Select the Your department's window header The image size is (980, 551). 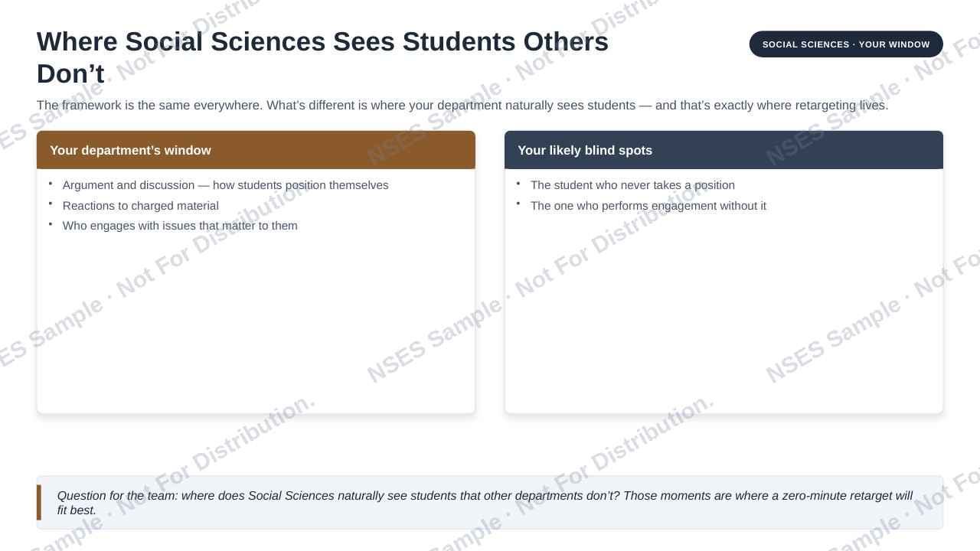tap(256, 150)
